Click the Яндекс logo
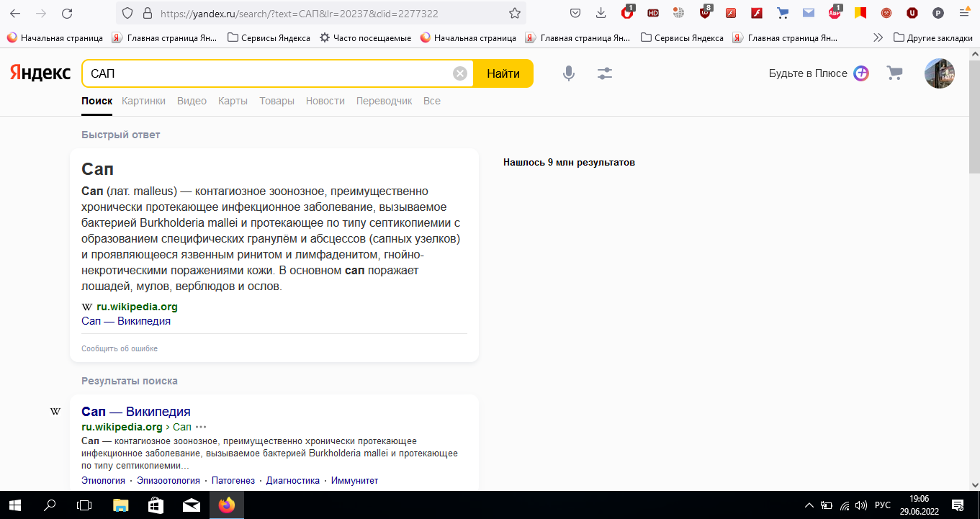 click(40, 73)
